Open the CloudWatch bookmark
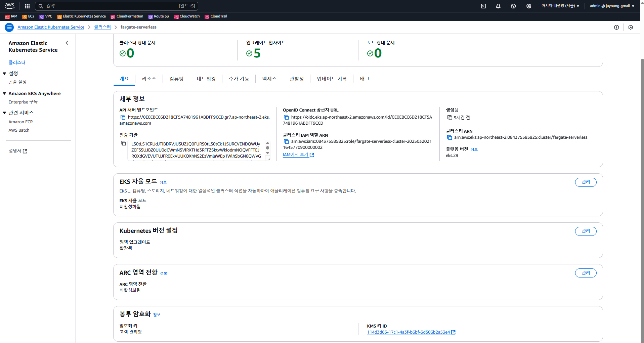 [x=187, y=16]
